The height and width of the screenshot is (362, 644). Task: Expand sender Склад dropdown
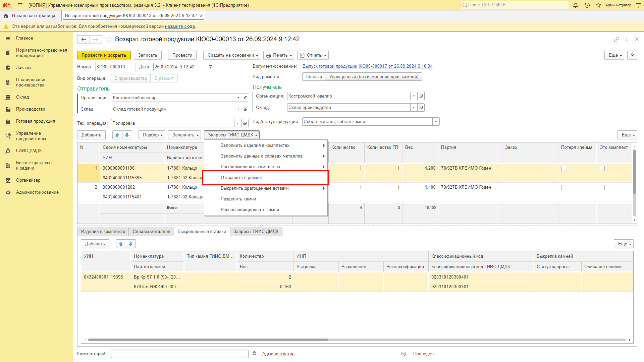238,109
